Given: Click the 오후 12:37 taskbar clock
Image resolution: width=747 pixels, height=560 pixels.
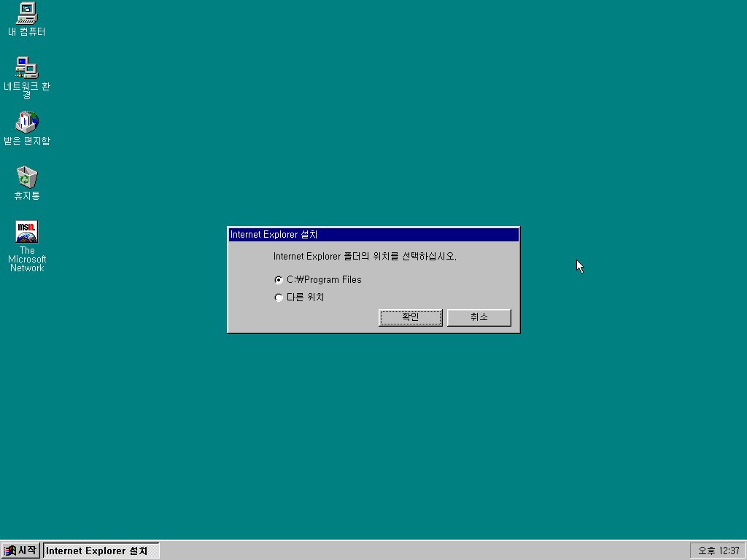Looking at the screenshot, I should click(718, 551).
